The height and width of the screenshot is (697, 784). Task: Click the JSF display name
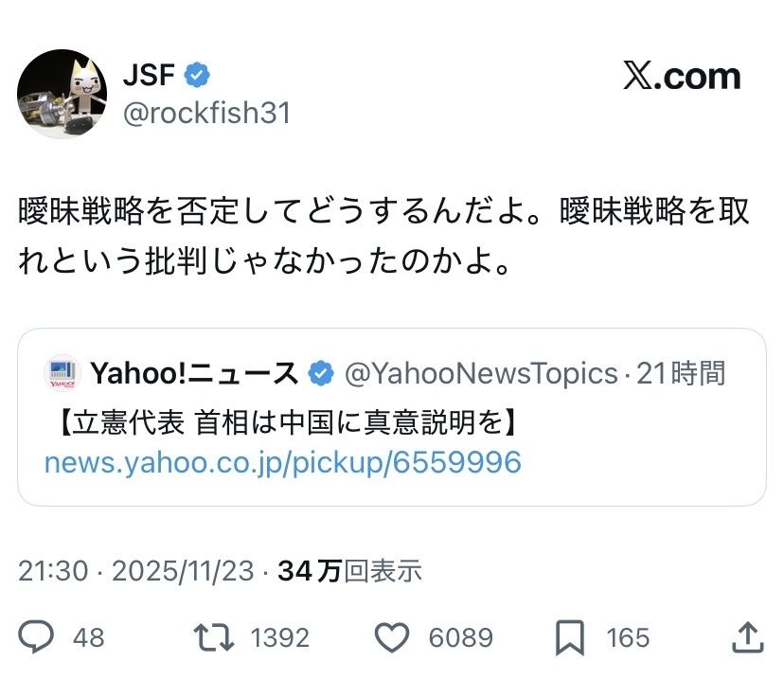coord(149,75)
